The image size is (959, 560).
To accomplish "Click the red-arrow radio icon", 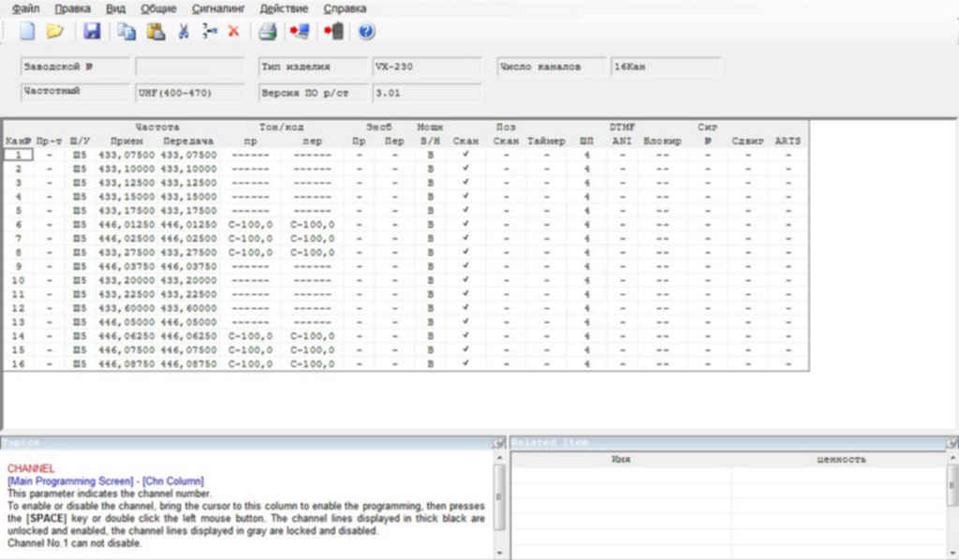I will (x=333, y=31).
